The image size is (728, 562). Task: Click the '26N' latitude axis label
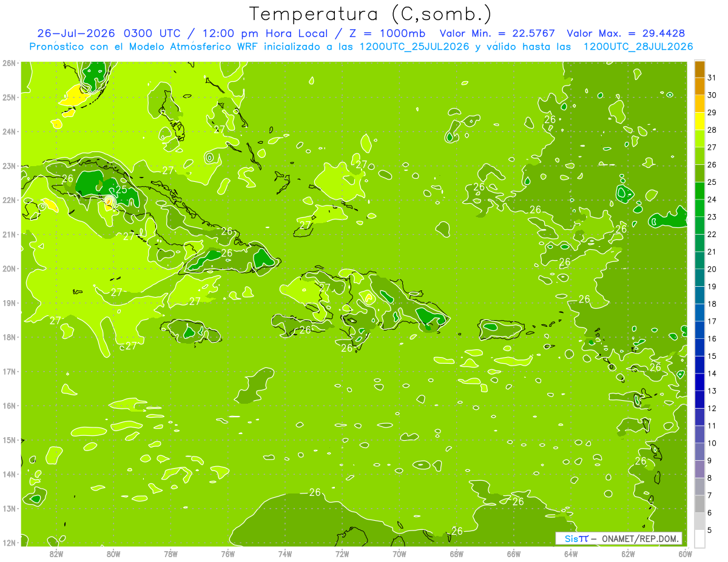tap(8, 63)
